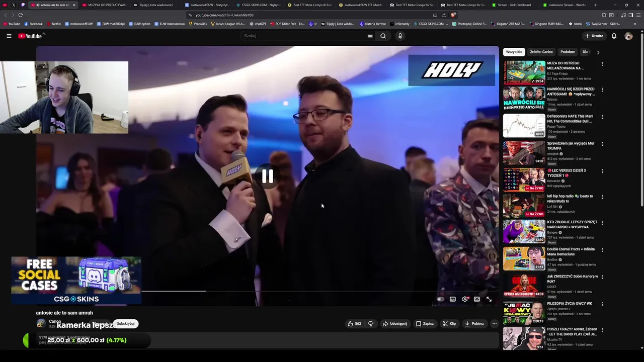Viewport: 644px width, 362px height.
Task: Click the Subskrybuj button
Action: click(x=125, y=324)
